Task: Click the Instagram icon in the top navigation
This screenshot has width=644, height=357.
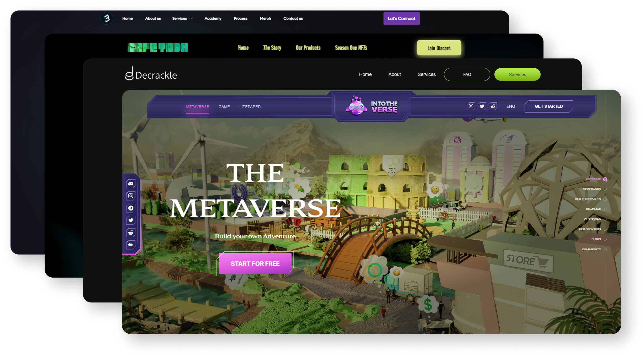Action: click(471, 106)
